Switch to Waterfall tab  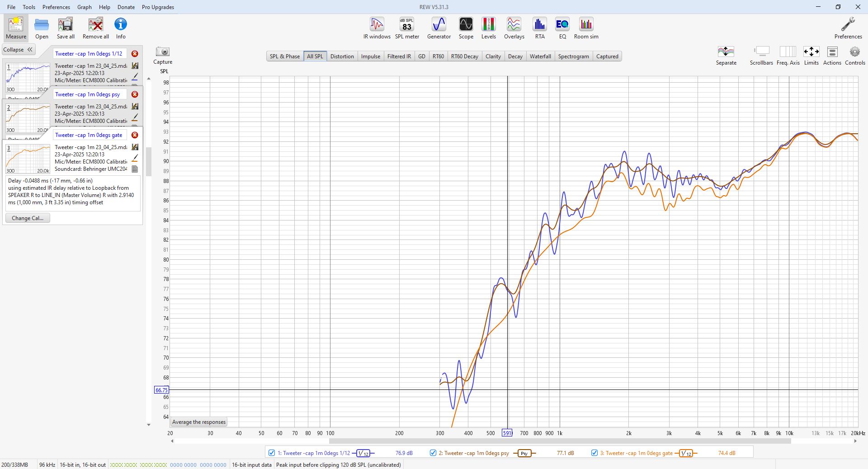(540, 56)
